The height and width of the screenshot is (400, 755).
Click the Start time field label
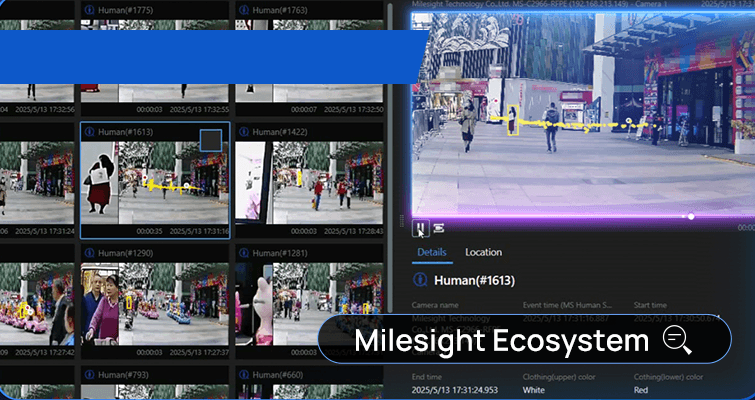(x=650, y=305)
